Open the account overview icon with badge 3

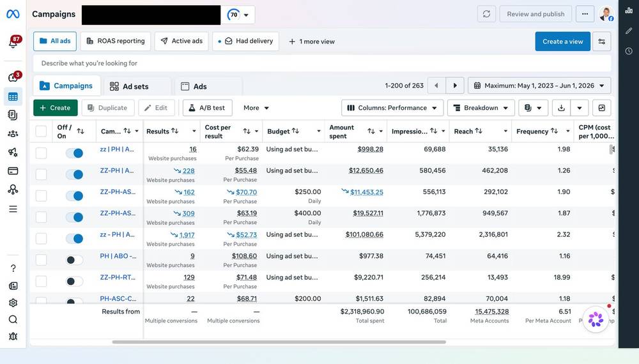pos(13,77)
